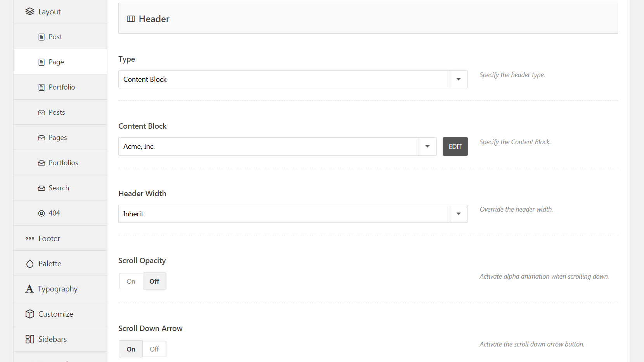The image size is (644, 362).
Task: Open the Palette settings section
Action: pyautogui.click(x=60, y=264)
